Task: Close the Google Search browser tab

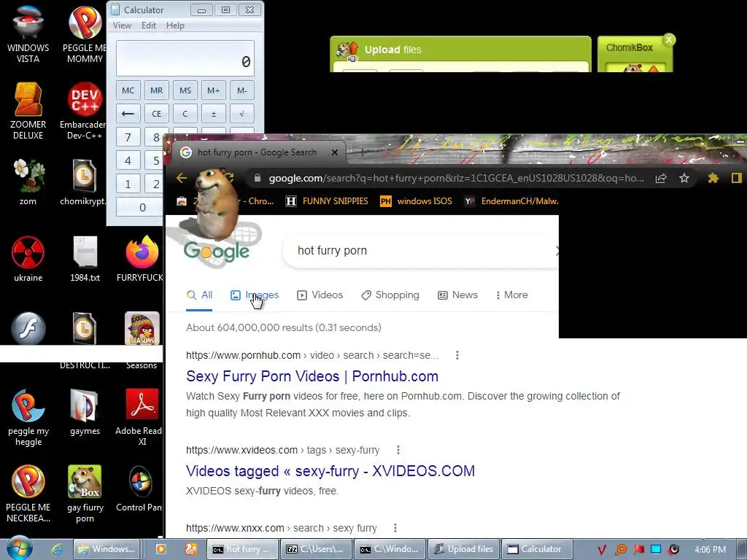Action: click(x=335, y=152)
